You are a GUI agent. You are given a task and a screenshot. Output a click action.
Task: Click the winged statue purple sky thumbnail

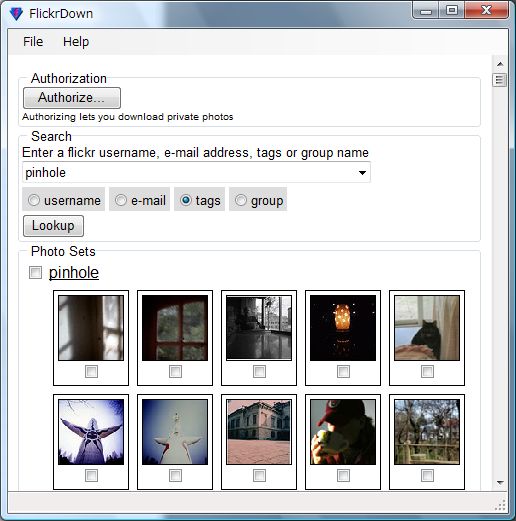click(x=91, y=432)
